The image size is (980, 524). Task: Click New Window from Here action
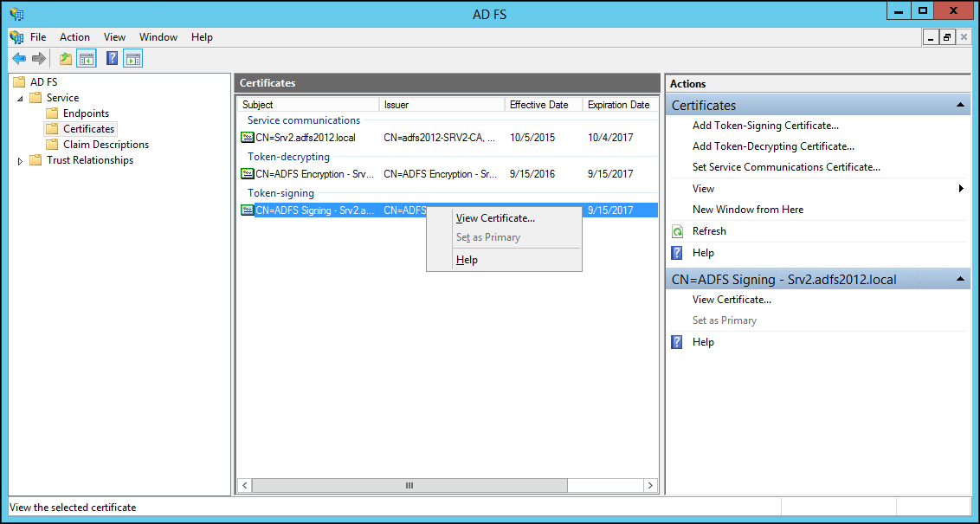pos(747,210)
